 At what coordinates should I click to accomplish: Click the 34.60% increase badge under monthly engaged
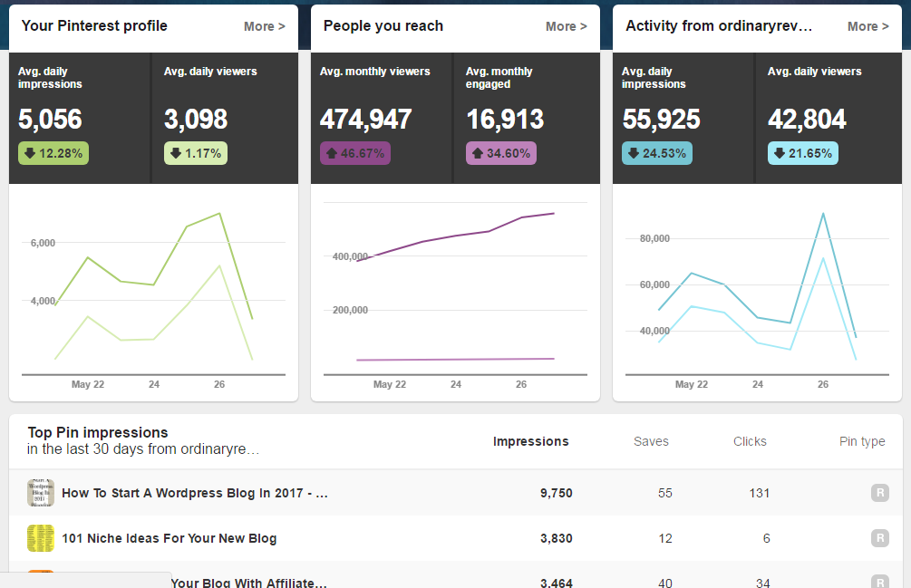point(501,153)
